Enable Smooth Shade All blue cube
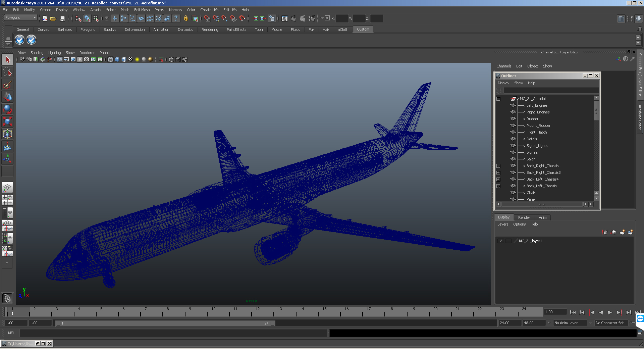The height and width of the screenshot is (349, 644). coord(117,59)
